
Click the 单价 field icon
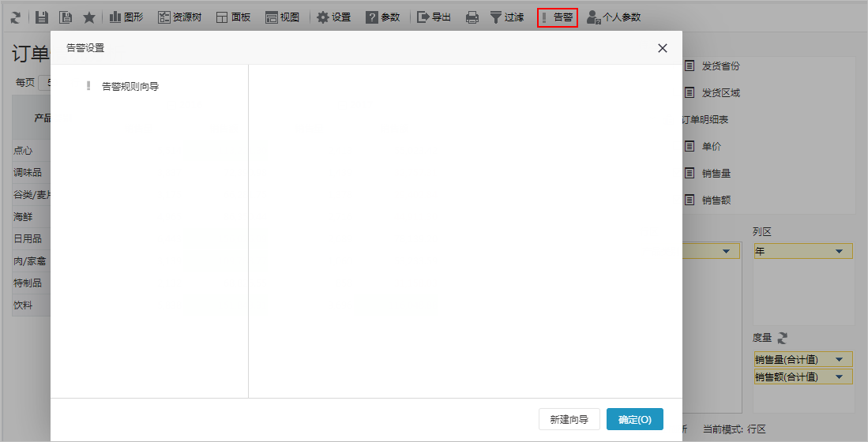(x=690, y=147)
